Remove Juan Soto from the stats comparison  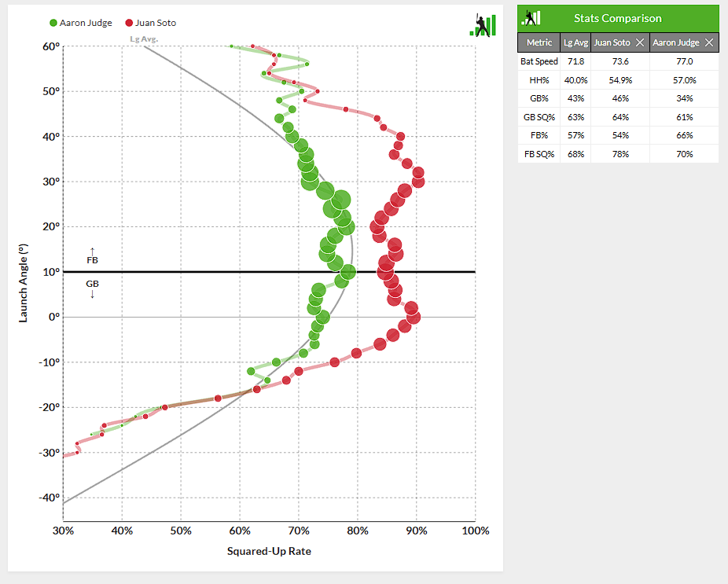[640, 42]
